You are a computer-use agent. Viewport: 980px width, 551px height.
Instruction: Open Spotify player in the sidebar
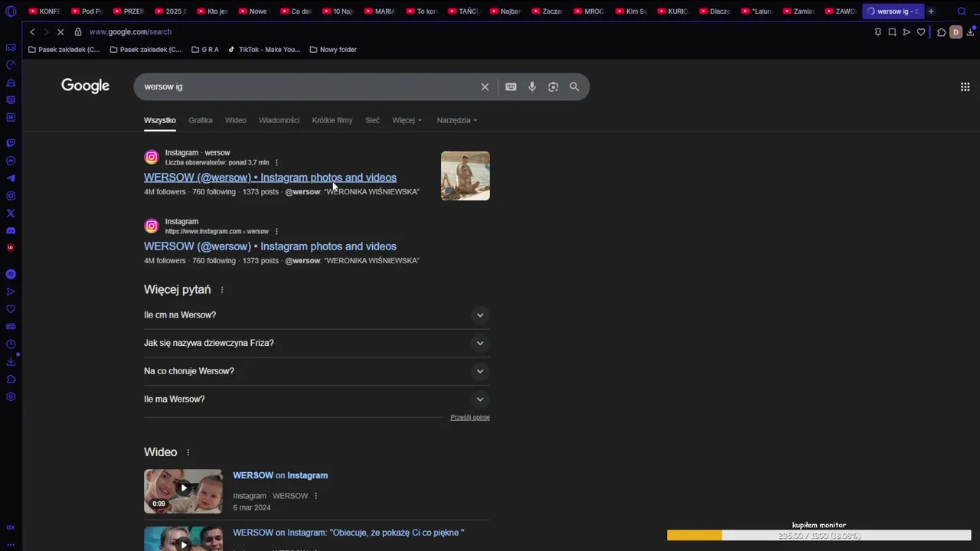pyautogui.click(x=11, y=274)
